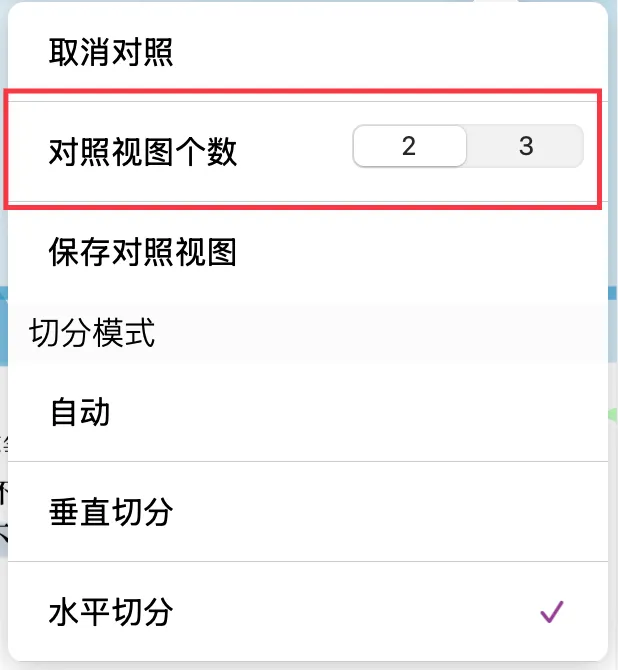Enable the 垂直切分 split mode

point(308,511)
